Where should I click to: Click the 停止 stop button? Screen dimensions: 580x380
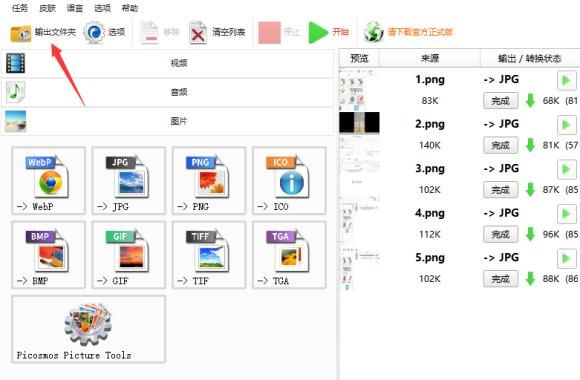pos(279,33)
